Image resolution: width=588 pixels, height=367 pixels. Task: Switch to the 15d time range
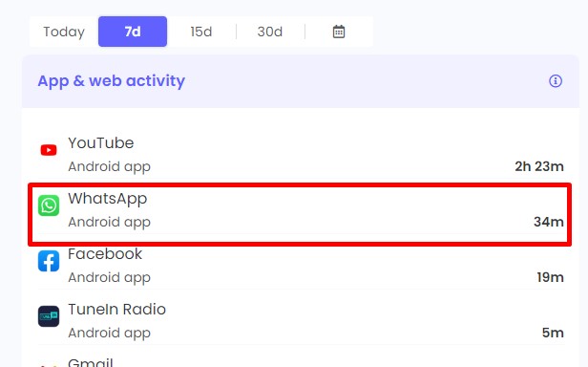click(201, 32)
